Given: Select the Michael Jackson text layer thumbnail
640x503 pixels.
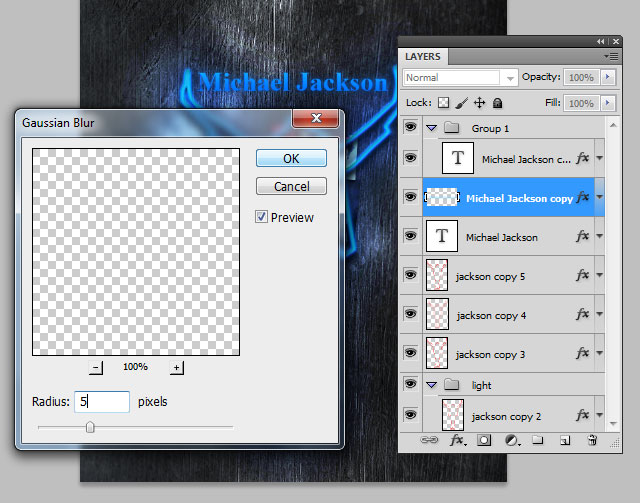Looking at the screenshot, I should tap(442, 236).
